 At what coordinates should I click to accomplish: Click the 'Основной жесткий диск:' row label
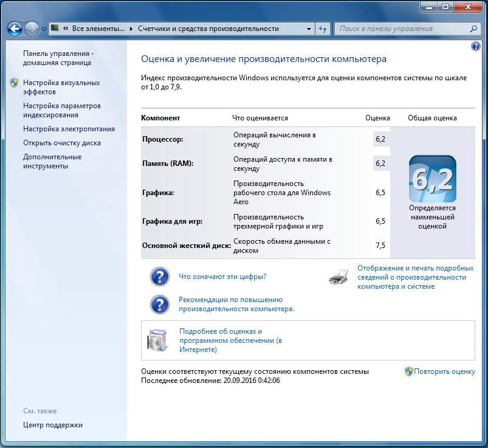tap(187, 246)
